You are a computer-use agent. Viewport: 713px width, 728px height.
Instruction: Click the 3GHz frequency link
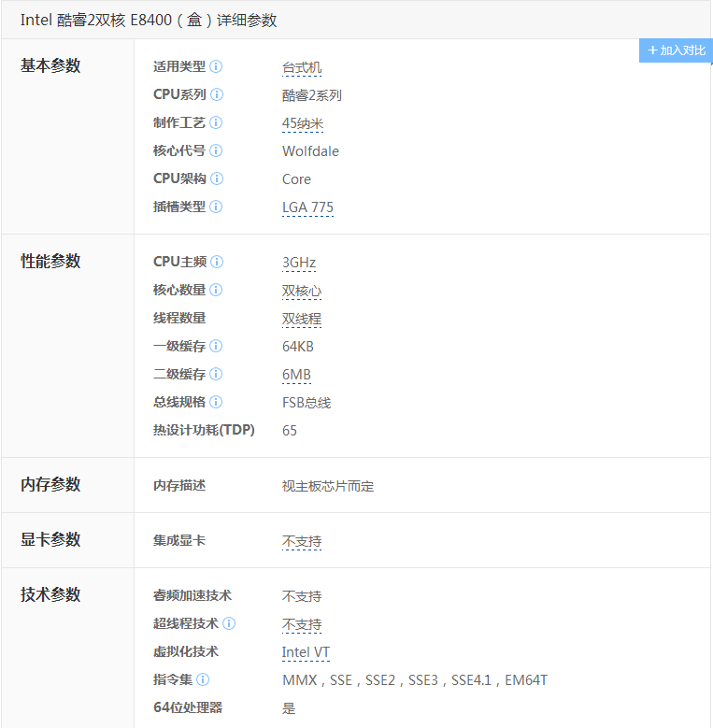tap(299, 263)
